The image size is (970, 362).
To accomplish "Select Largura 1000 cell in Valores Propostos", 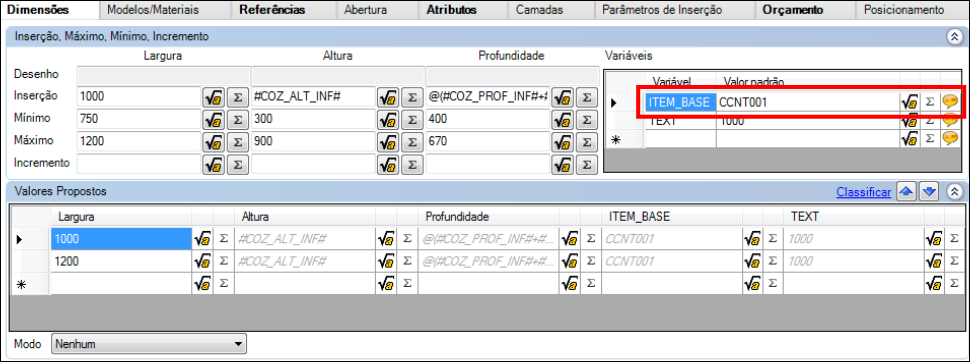I will click(121, 238).
